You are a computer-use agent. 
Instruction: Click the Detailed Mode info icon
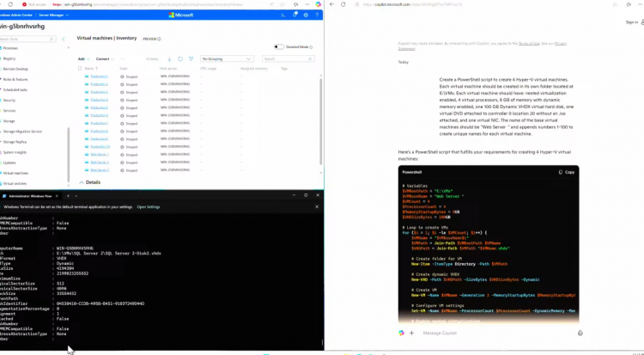pyautogui.click(x=311, y=47)
